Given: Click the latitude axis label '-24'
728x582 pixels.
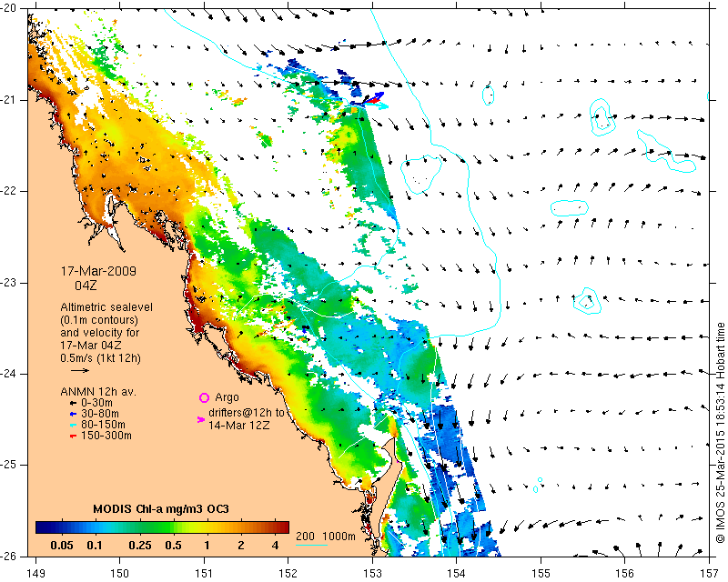Looking at the screenshot, I should pos(7,374).
